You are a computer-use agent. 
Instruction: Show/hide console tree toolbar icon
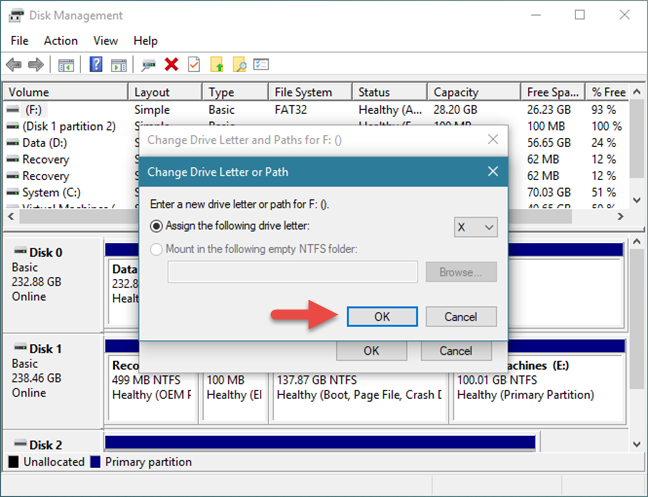click(66, 65)
